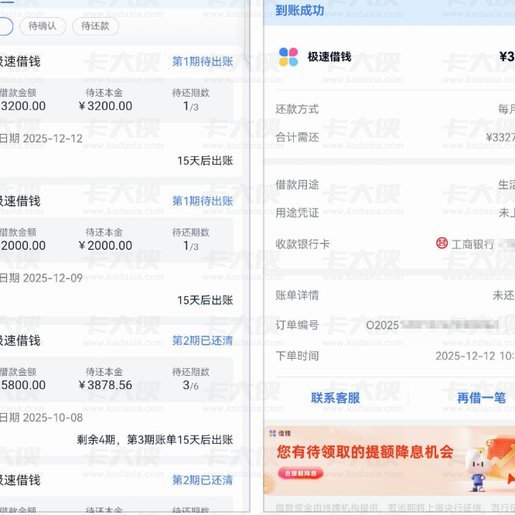The height and width of the screenshot is (515, 515).
Task: Tap the 工商银行 red bank logo
Action: pyautogui.click(x=442, y=243)
